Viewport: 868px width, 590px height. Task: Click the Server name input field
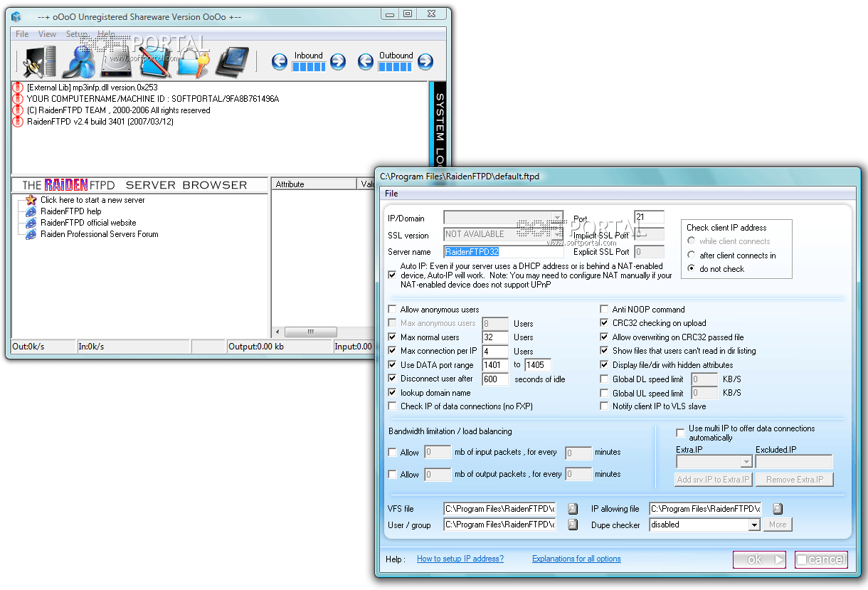click(x=504, y=251)
